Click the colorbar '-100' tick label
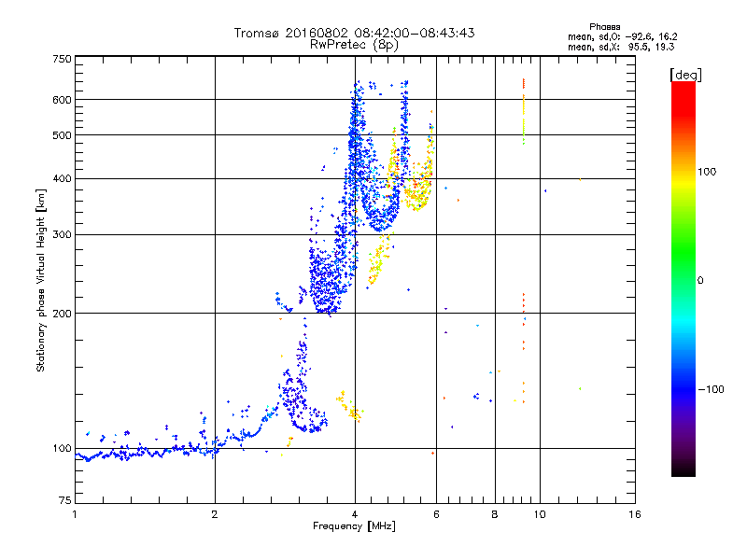 click(711, 389)
